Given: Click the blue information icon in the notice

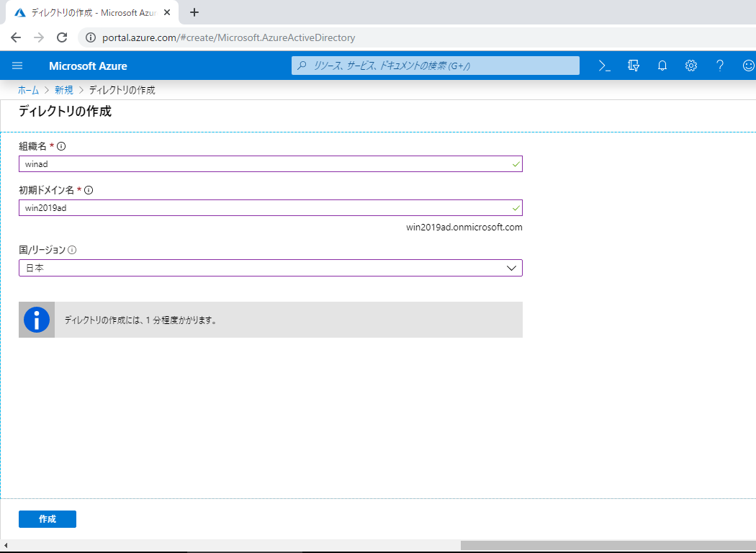Looking at the screenshot, I should (37, 320).
